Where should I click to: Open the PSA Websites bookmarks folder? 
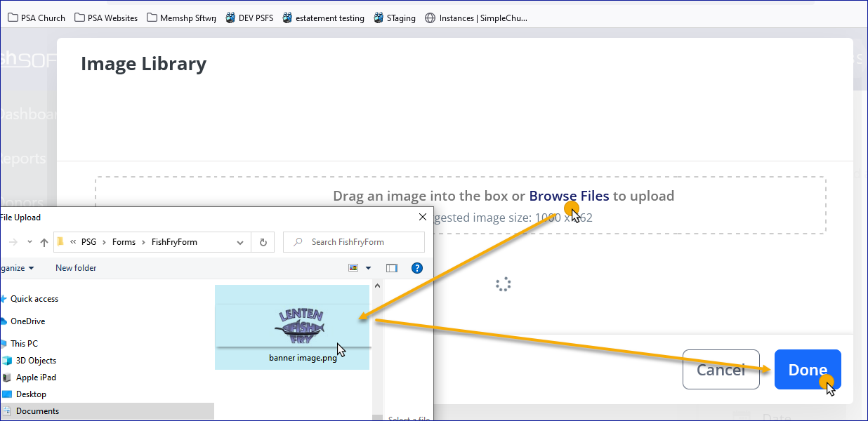pyautogui.click(x=106, y=18)
